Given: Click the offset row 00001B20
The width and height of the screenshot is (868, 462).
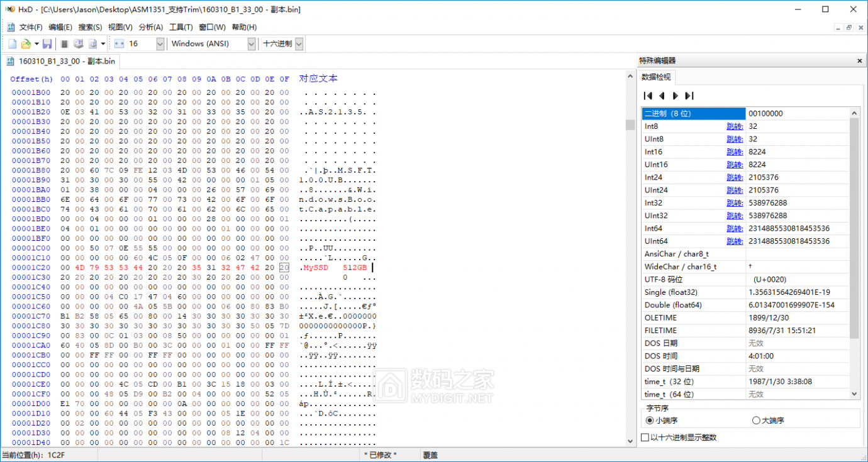Looking at the screenshot, I should tap(31, 112).
